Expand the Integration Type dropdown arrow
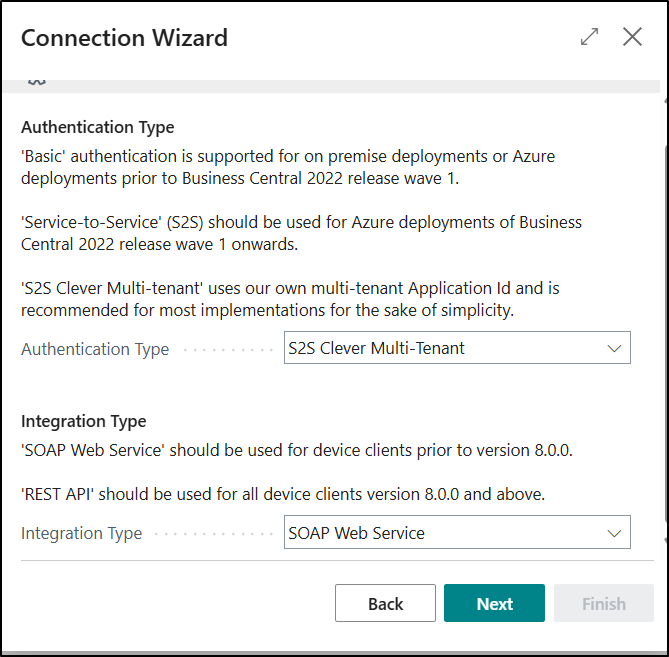Image resolution: width=669 pixels, height=657 pixels. [614, 533]
